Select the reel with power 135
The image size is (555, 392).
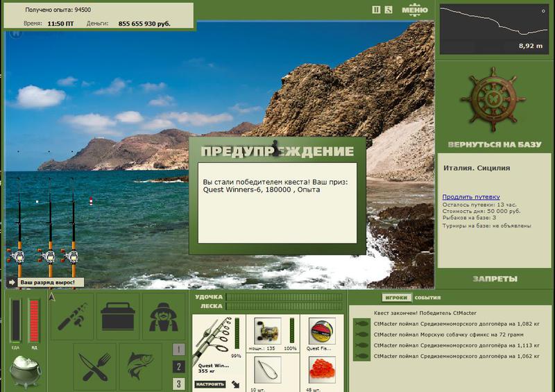268,332
